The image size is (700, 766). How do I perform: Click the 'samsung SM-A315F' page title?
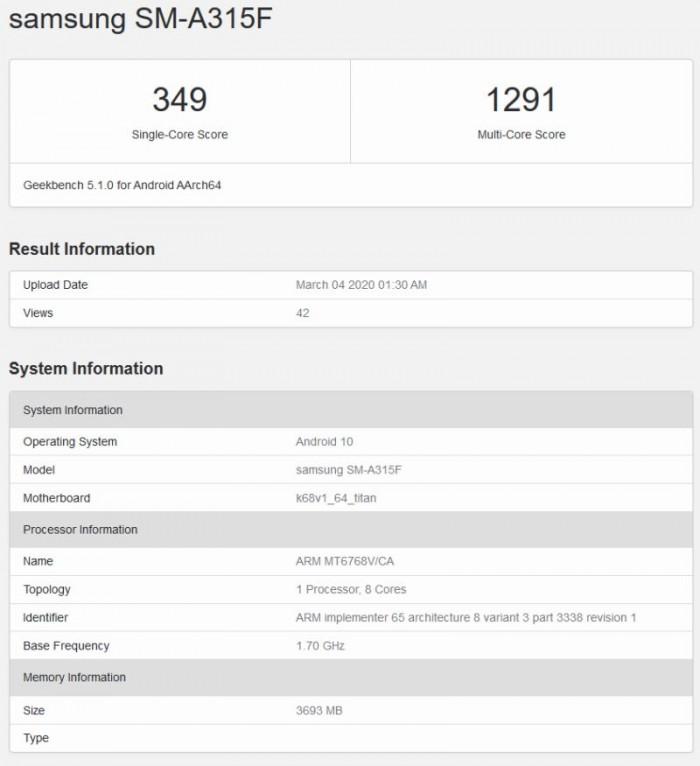(141, 19)
